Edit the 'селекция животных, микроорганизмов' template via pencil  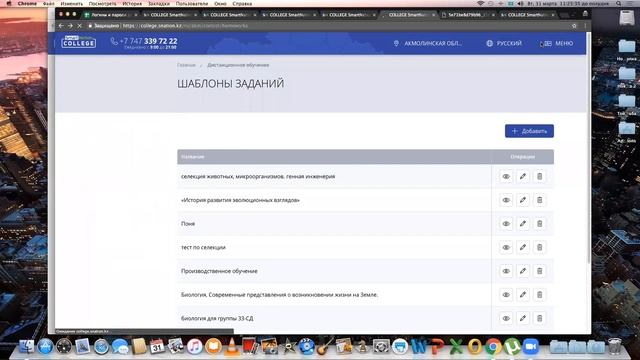(522, 177)
